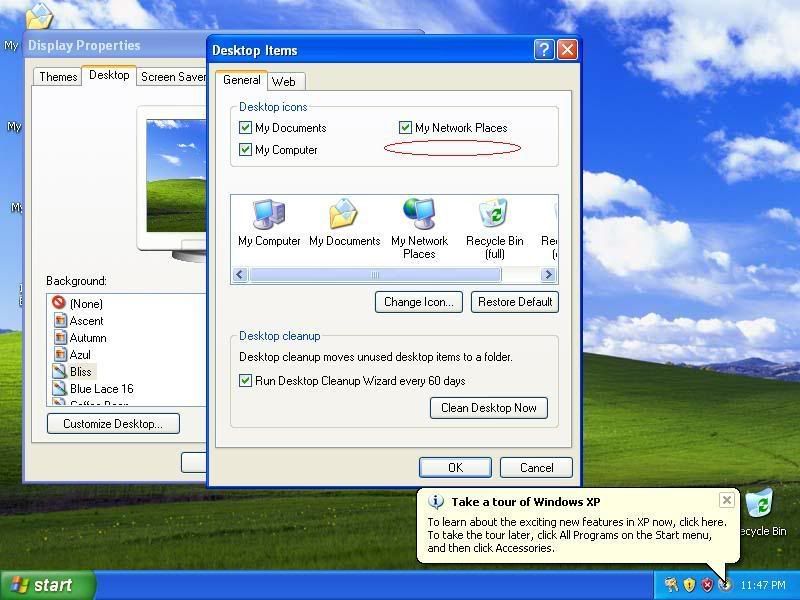Toggle Run Desktop Cleanup Wizard checkbox
The image size is (800, 600).
click(245, 381)
